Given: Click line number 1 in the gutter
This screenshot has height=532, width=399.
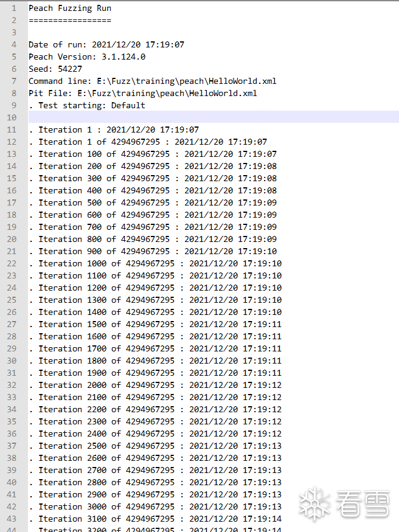Looking at the screenshot, I should (x=14, y=8).
